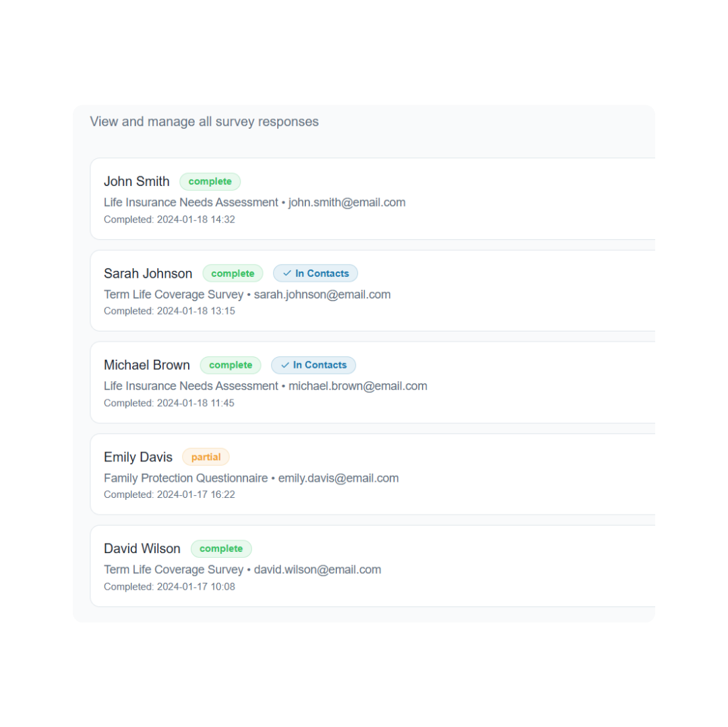
Task: Click david.wilson@email.com email address
Action: pos(317,569)
